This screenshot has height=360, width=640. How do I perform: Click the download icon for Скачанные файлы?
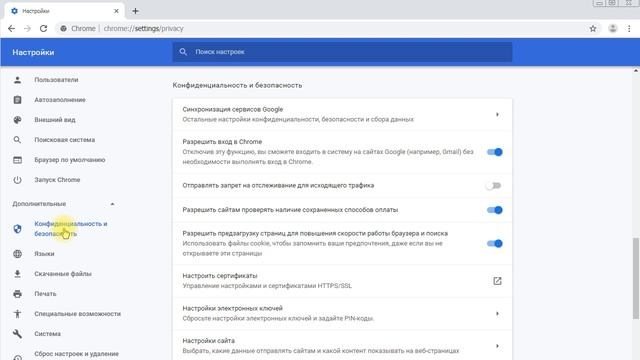tap(17, 274)
